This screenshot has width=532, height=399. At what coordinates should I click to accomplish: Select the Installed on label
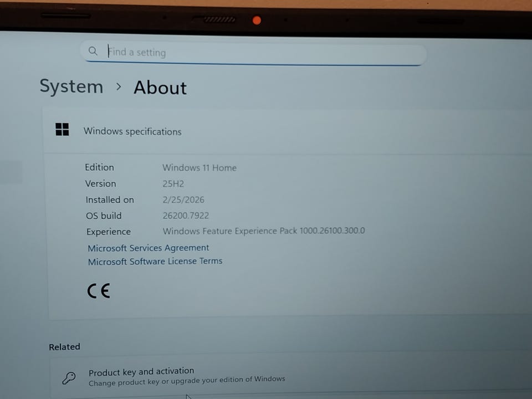click(110, 200)
